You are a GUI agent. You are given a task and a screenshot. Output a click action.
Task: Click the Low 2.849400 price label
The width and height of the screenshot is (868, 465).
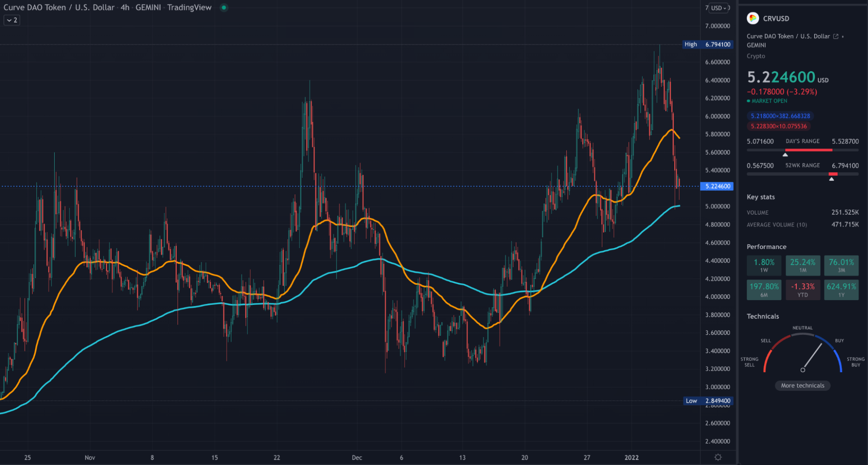(x=708, y=401)
